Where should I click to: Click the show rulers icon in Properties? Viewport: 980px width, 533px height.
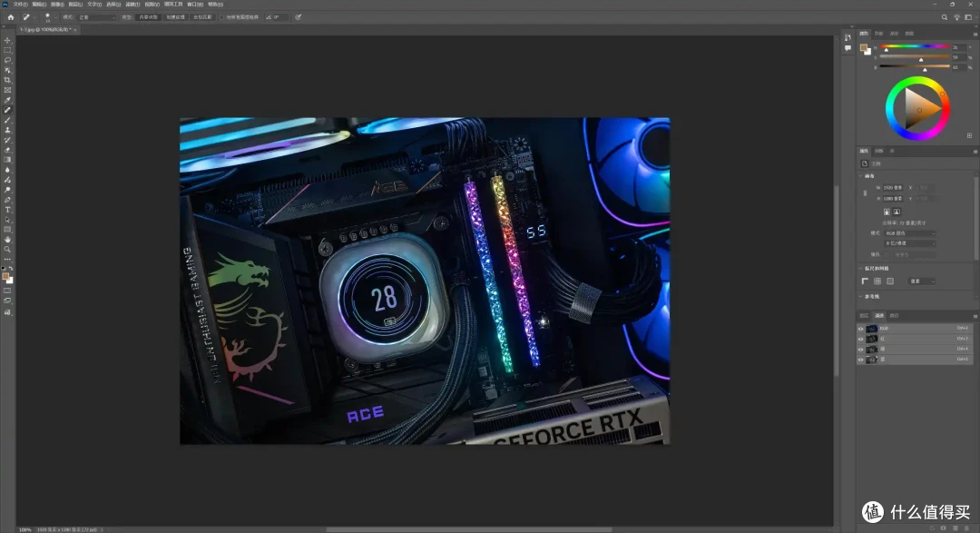coord(865,281)
